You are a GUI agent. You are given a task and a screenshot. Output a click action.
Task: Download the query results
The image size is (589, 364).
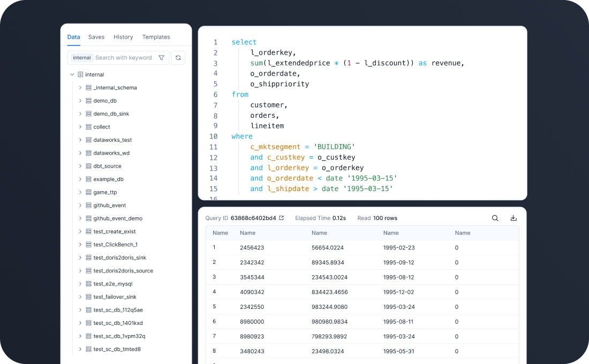(x=514, y=218)
